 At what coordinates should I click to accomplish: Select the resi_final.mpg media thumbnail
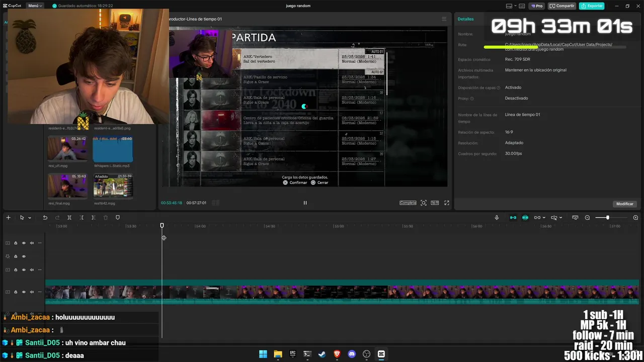67,186
